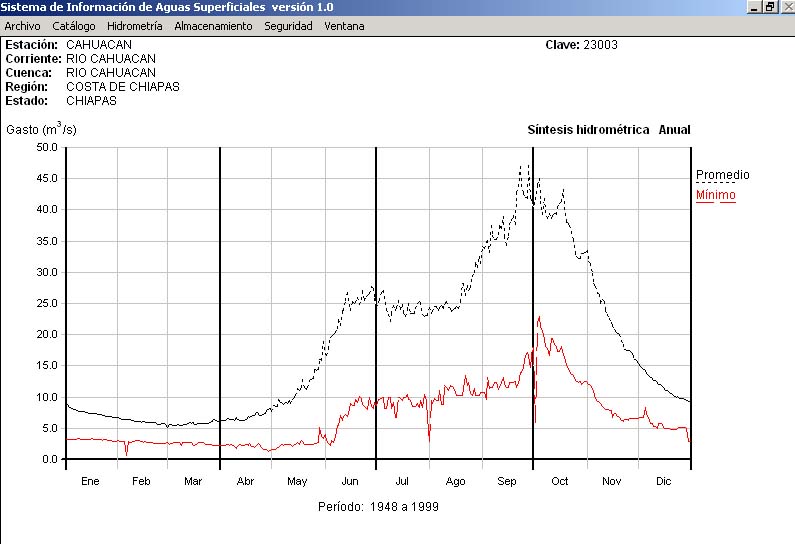Click the Sep month label on axis

[507, 481]
